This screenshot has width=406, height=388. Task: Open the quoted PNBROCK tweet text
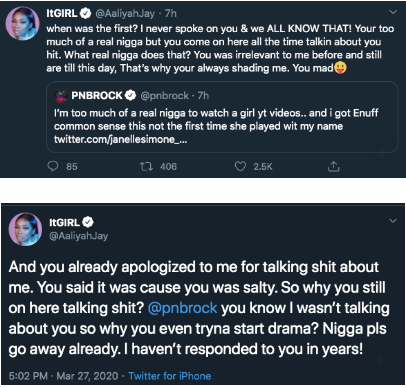point(216,120)
